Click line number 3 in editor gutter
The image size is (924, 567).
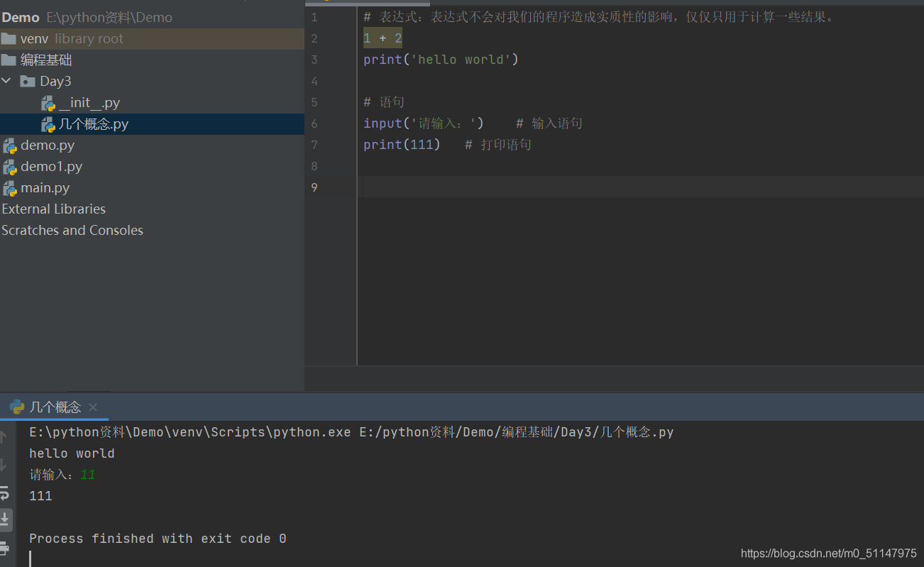point(314,60)
